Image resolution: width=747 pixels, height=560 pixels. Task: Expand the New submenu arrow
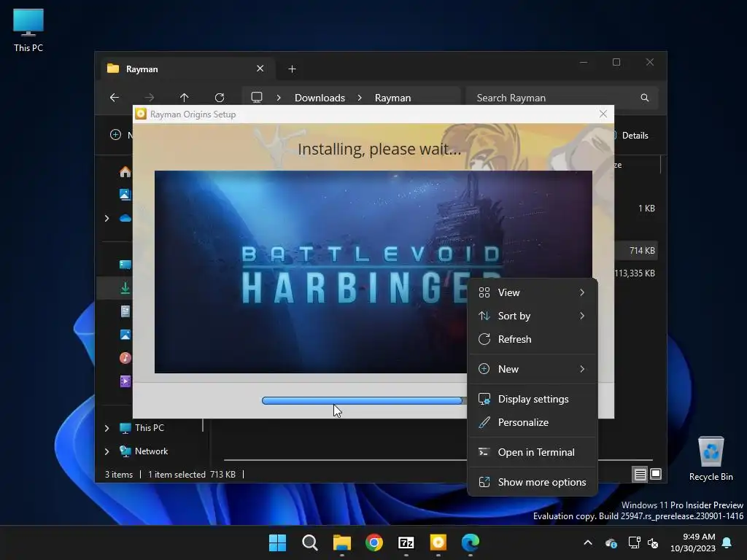(x=582, y=369)
